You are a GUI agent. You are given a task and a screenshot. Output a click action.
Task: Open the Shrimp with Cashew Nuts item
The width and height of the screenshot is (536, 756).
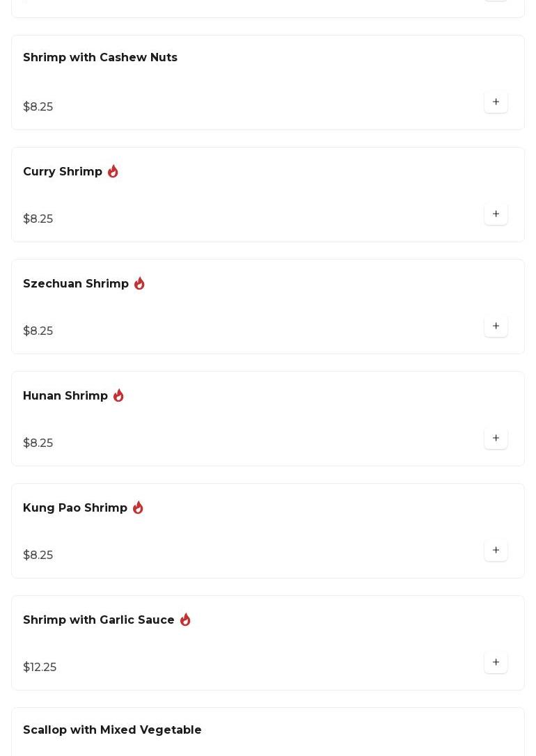(x=100, y=58)
